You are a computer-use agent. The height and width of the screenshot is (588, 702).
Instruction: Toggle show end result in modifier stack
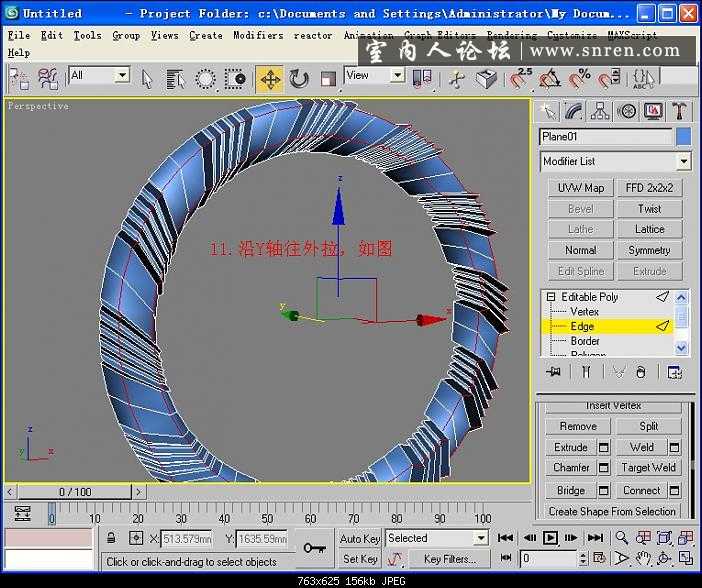point(587,372)
